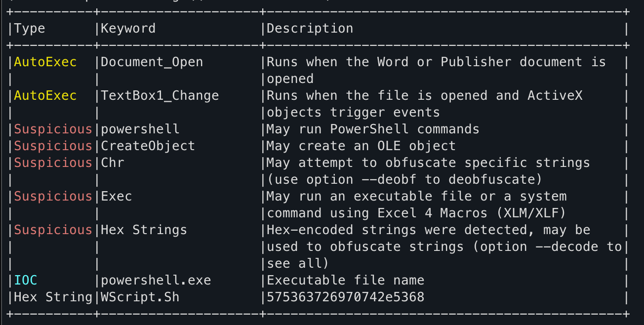The height and width of the screenshot is (325, 644).
Task: Select the lowercase powershell keyword in Suspicious row
Action: pyautogui.click(x=140, y=129)
